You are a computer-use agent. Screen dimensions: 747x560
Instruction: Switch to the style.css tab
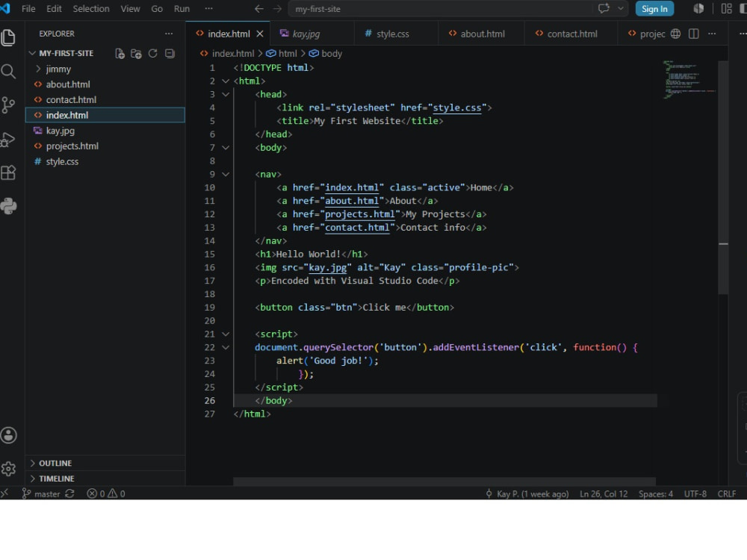pyautogui.click(x=397, y=34)
